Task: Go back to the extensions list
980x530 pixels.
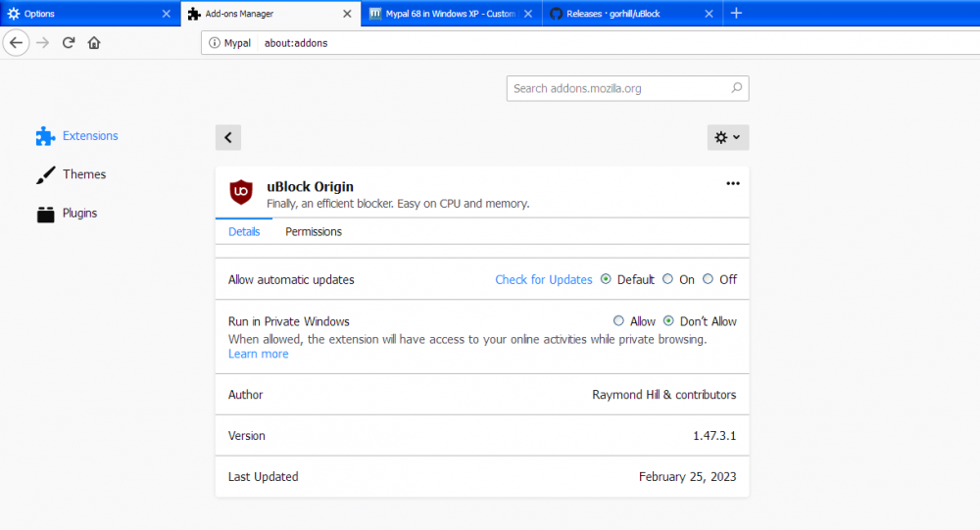Action: (x=228, y=138)
